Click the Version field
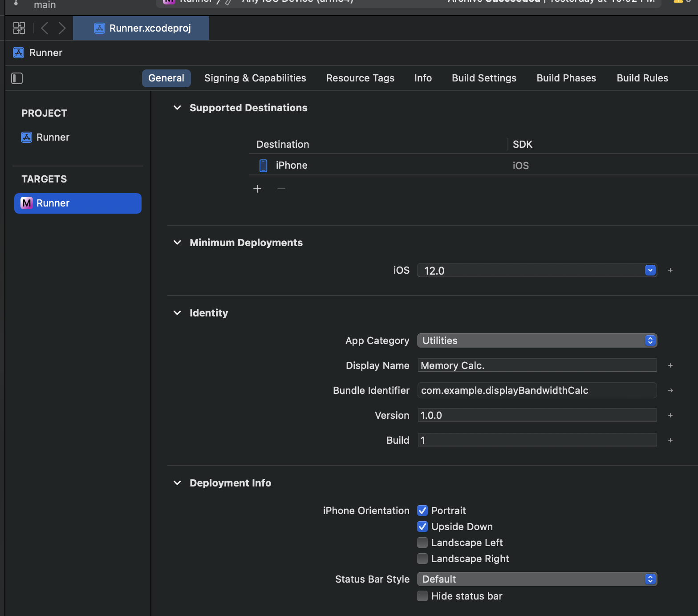The height and width of the screenshot is (616, 698). [x=537, y=415]
